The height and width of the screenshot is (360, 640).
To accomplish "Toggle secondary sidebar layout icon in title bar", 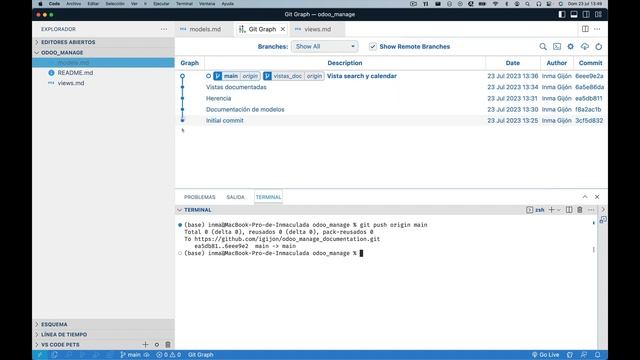I will (586, 14).
